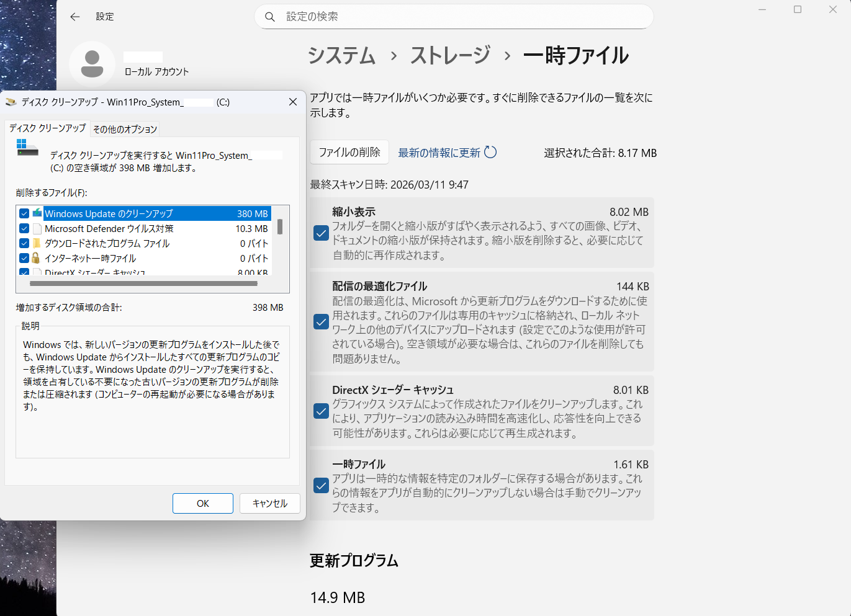Click the lock icon beside インターネット一時ファイル
Screen dimensions: 851x616
coord(37,258)
